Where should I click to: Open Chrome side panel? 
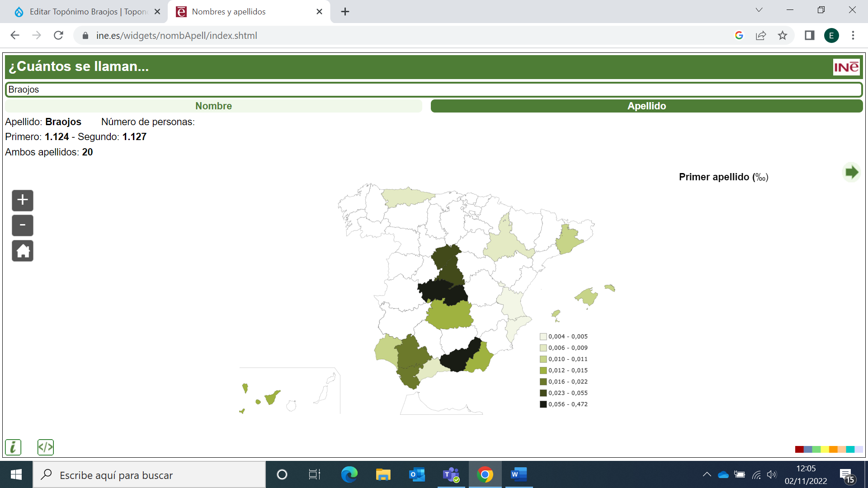click(x=809, y=35)
